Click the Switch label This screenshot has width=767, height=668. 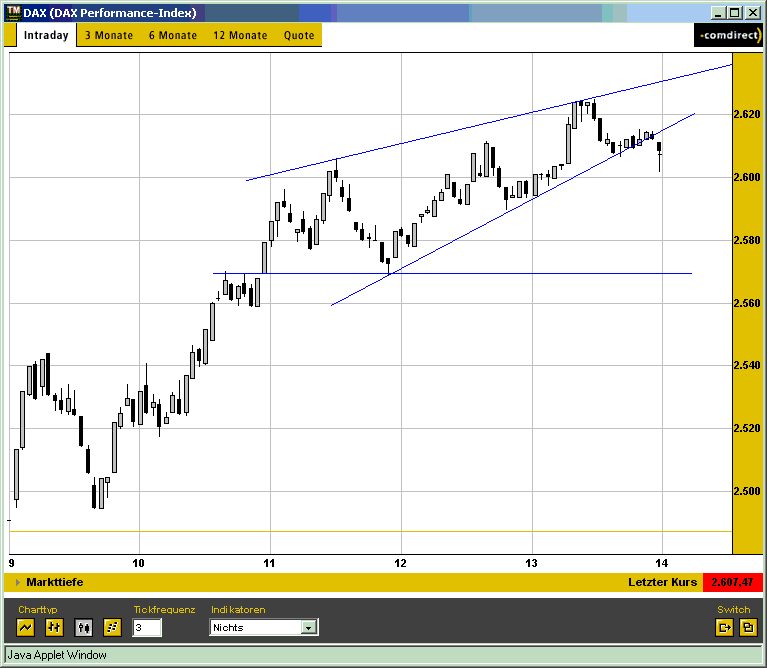pyautogui.click(x=733, y=609)
